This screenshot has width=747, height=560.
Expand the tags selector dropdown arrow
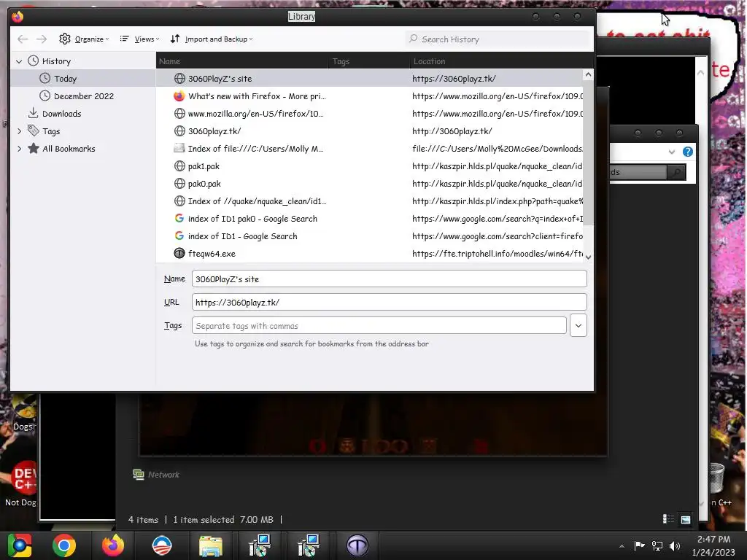click(578, 326)
